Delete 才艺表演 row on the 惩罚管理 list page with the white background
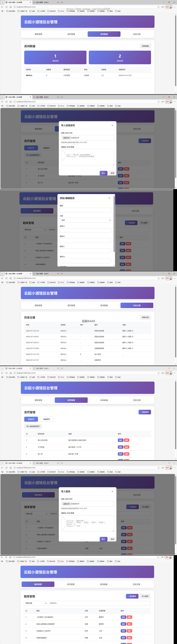The image size is (177, 644). (x=126, y=447)
